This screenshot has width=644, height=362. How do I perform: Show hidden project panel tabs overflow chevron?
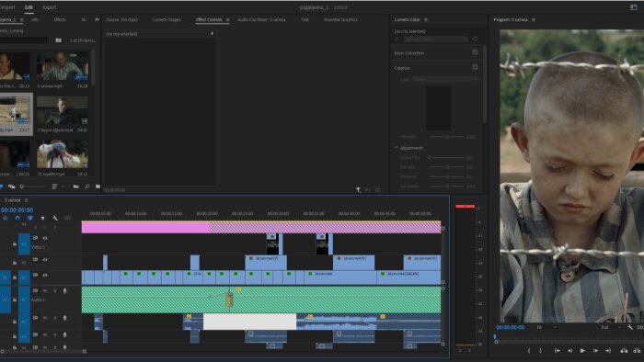tap(97, 19)
